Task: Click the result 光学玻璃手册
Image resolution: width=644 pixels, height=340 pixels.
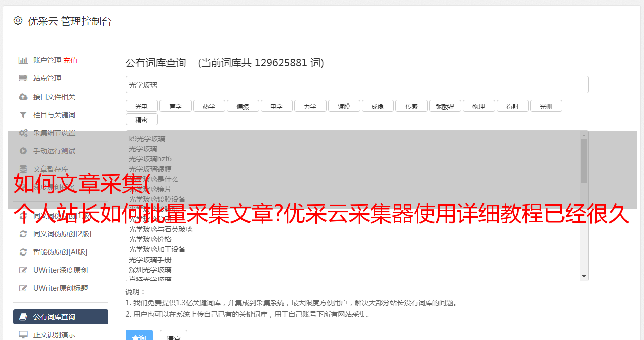Action: point(150,260)
